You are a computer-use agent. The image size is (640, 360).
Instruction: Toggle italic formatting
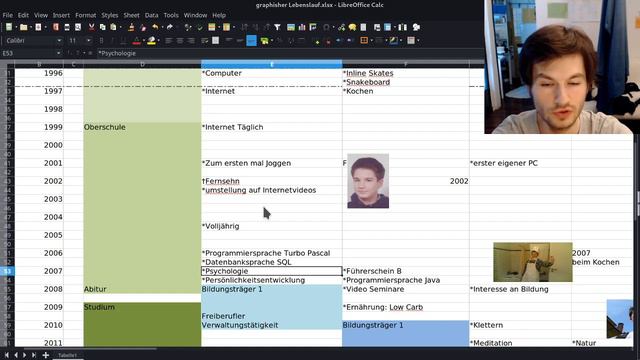pos(112,40)
